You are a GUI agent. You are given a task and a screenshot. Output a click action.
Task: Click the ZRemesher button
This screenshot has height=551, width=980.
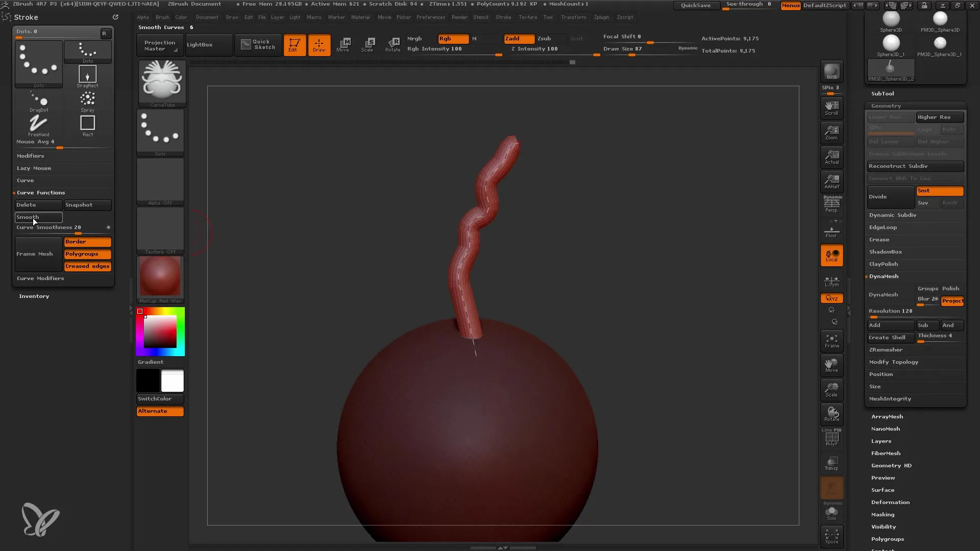pyautogui.click(x=885, y=350)
